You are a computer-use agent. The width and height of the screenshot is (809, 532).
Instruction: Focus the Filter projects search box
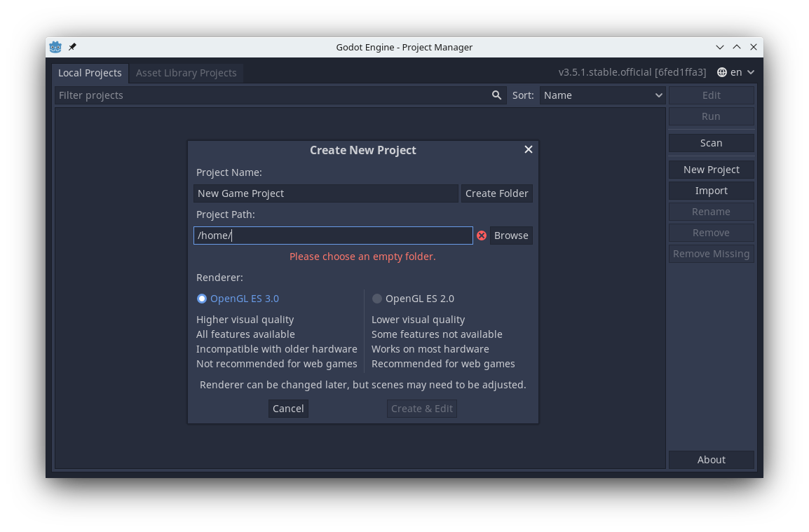(280, 95)
